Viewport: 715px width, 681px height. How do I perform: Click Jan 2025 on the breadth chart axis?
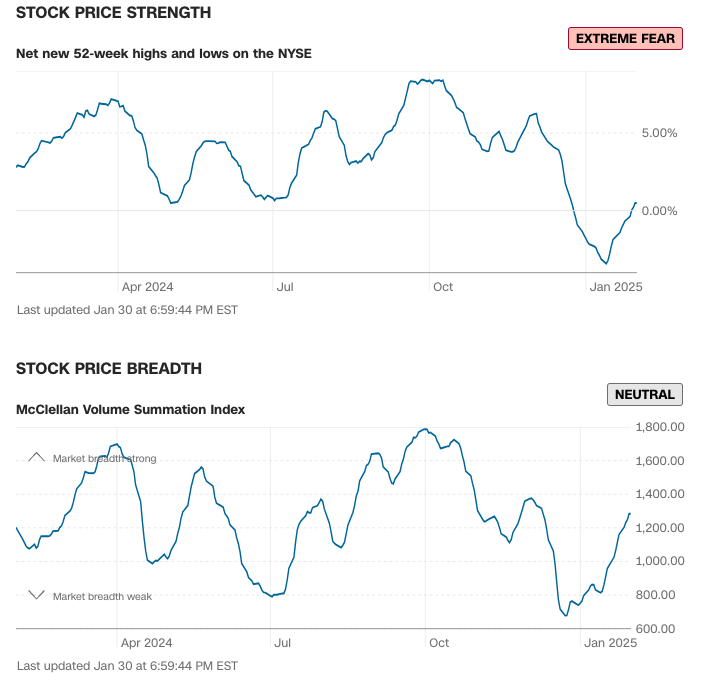pos(609,643)
